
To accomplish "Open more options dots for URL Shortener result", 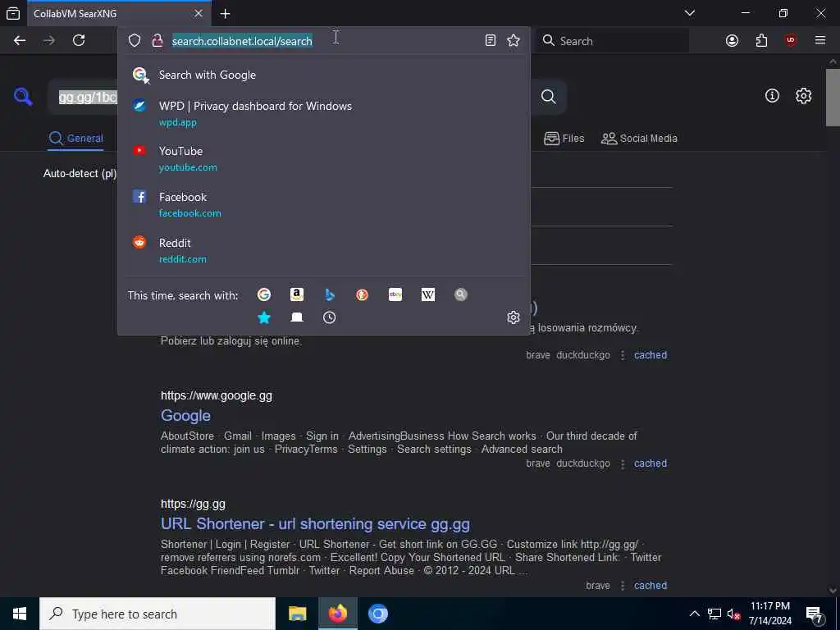I will 623,586.
